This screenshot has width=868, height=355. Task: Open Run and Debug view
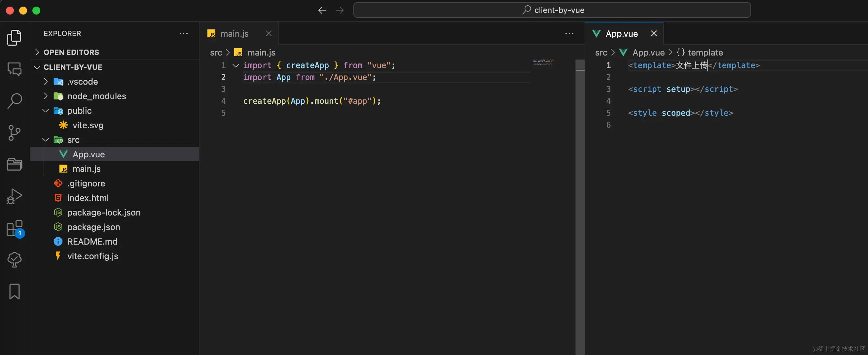point(15,196)
